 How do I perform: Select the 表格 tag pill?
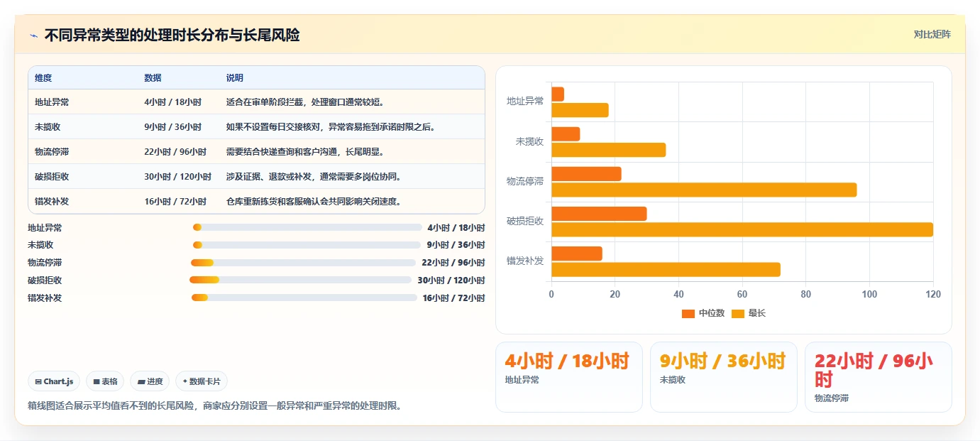pos(105,381)
